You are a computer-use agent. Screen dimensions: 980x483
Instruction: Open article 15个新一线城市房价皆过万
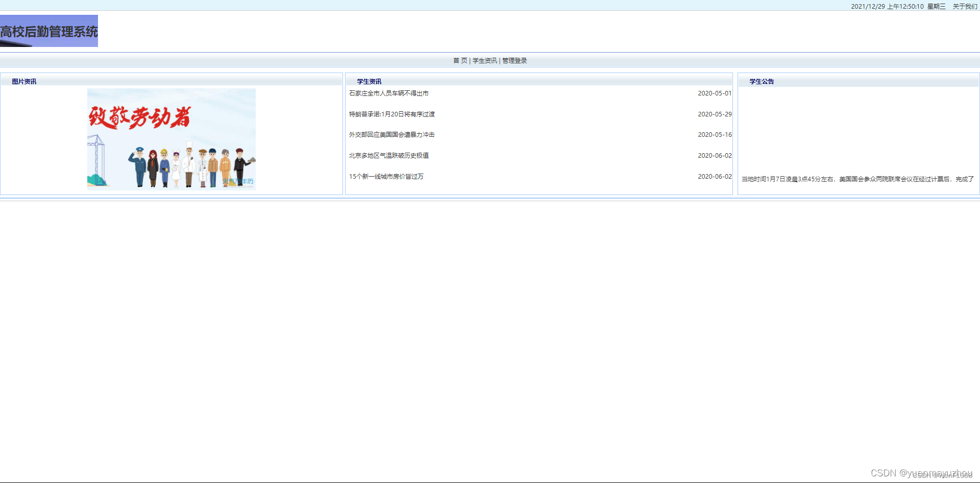tap(386, 177)
